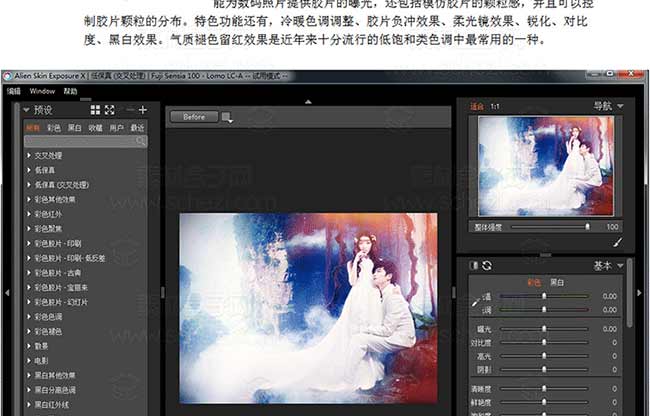
Task: Expand the 低保真 preset group
Action: 29,170
